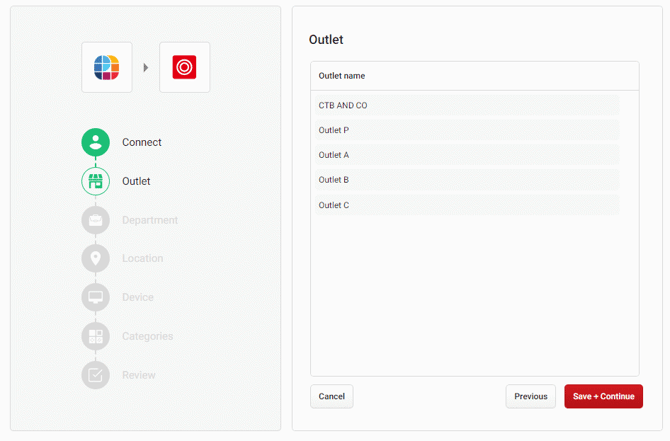Open the Categories step label

147,336
